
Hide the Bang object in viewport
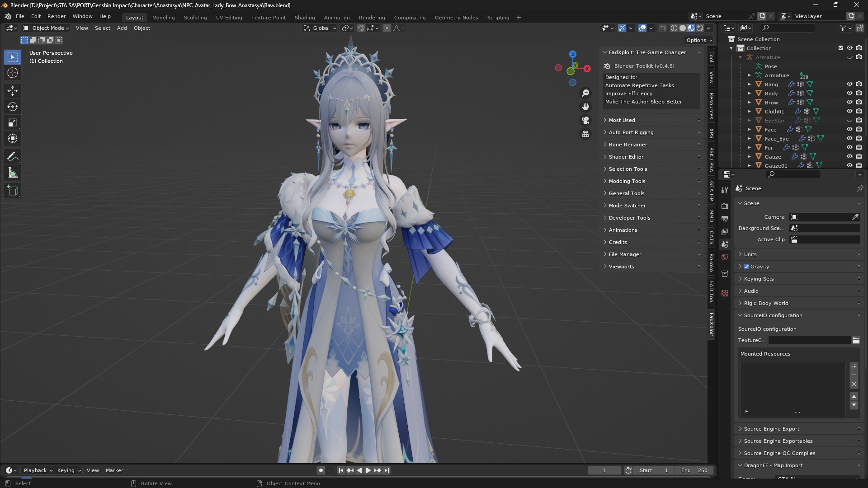click(849, 84)
